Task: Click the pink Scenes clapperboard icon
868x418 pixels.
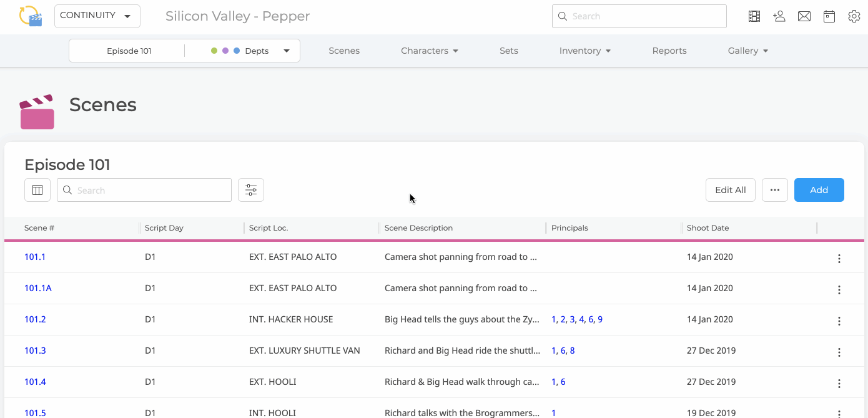Action: pos(37,112)
